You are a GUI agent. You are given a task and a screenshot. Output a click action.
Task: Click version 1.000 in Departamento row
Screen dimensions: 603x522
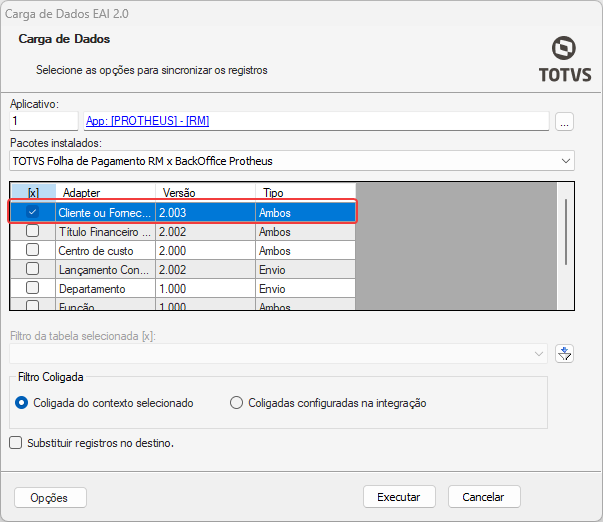[x=205, y=289]
